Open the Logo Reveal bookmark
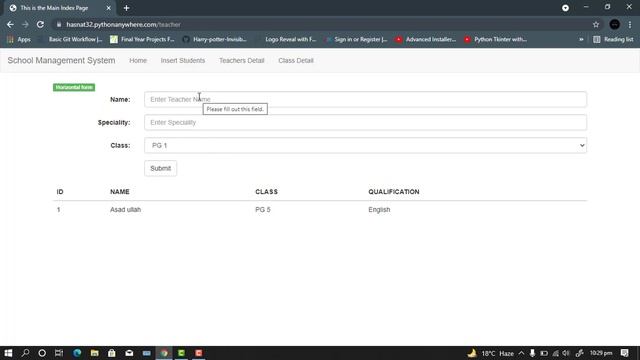This screenshot has width=640, height=360. tap(286, 40)
